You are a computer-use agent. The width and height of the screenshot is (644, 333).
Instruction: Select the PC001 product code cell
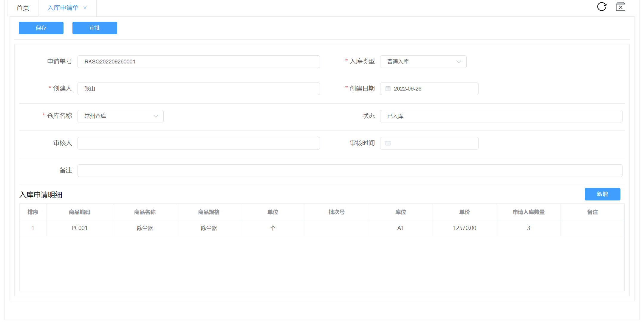point(80,228)
